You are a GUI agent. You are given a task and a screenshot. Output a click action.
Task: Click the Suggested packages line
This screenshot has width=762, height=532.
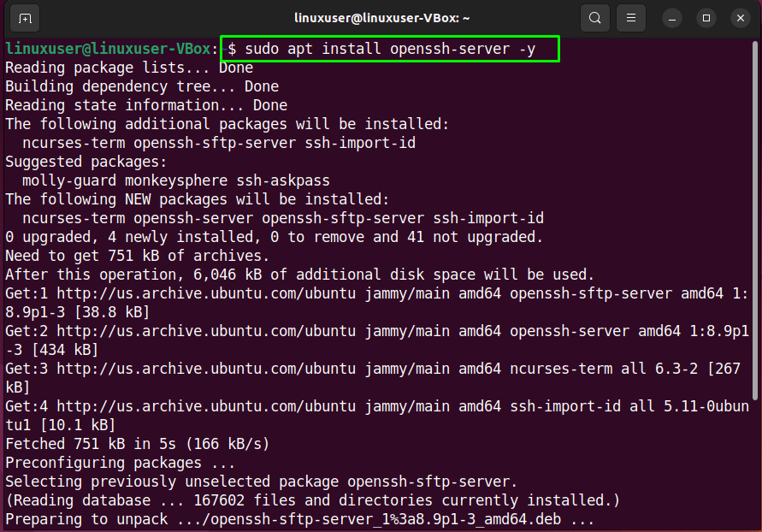coord(86,162)
